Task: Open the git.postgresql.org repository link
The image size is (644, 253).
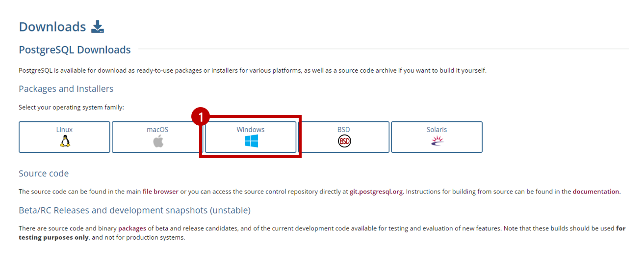Action: (x=376, y=192)
